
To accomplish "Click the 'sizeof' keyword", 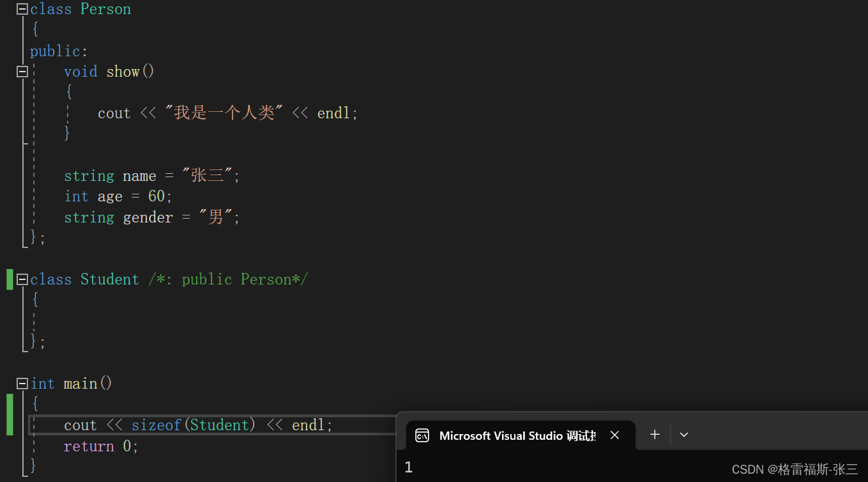I will click(156, 425).
